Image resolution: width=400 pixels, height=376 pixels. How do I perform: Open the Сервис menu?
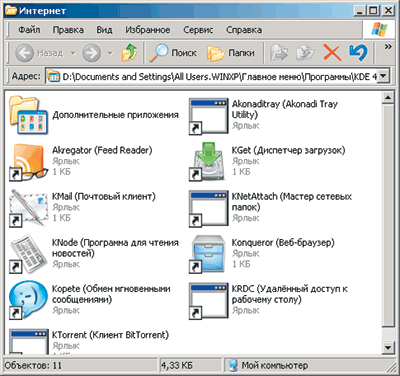coord(198,30)
